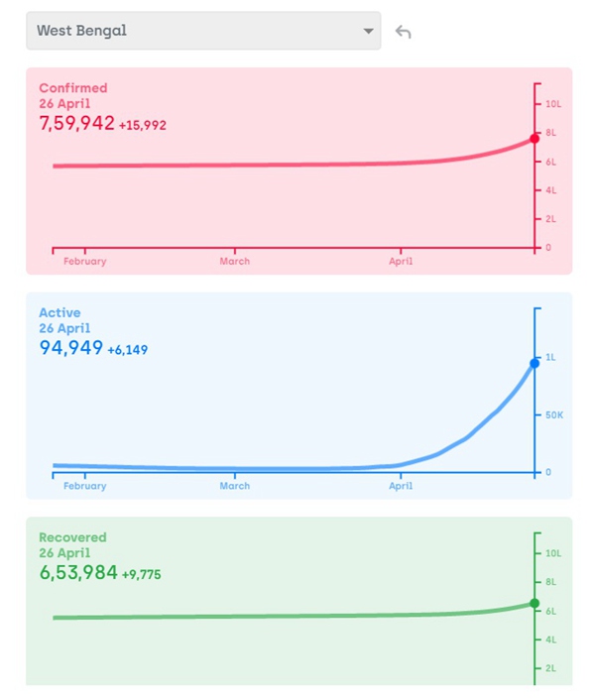The image size is (595, 700).
Task: Select the blue Active chart endpoint dot
Action: 535,364
